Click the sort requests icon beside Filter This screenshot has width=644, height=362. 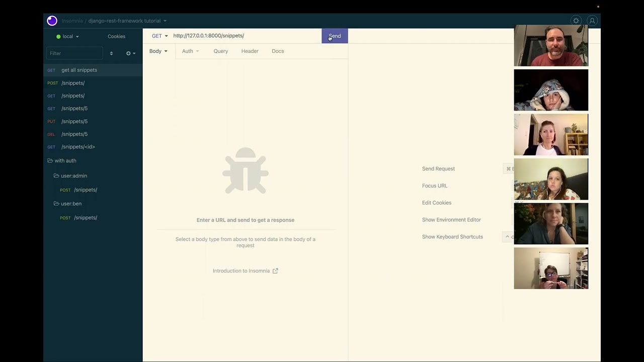point(111,53)
